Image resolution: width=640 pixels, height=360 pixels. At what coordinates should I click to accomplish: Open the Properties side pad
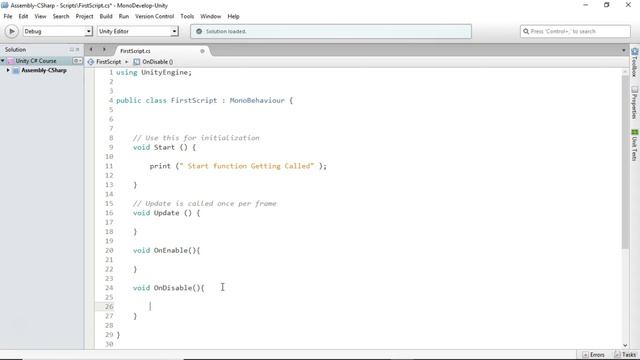pyautogui.click(x=635, y=102)
